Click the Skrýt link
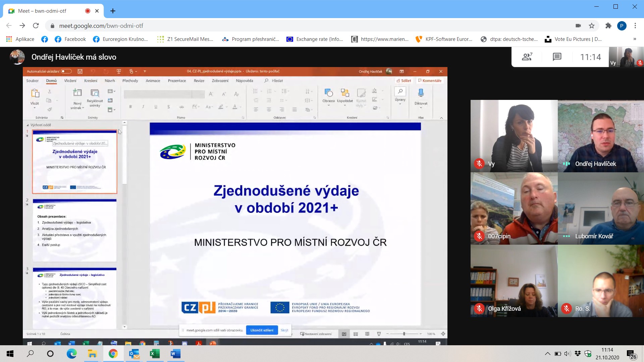 click(284, 330)
